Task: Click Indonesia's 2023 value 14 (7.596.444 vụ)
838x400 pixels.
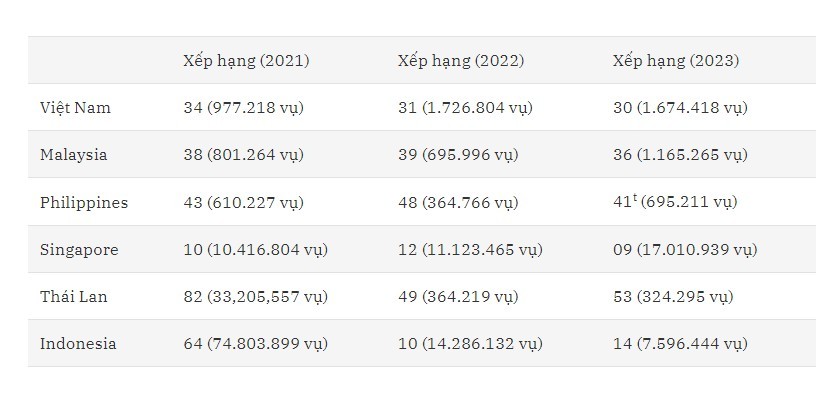Action: (x=680, y=344)
